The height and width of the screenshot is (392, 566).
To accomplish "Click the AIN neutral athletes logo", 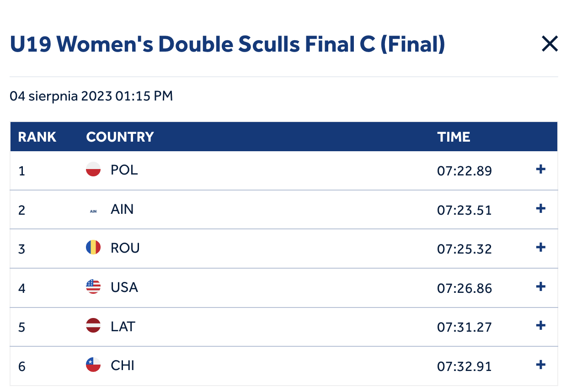I will pyautogui.click(x=93, y=211).
